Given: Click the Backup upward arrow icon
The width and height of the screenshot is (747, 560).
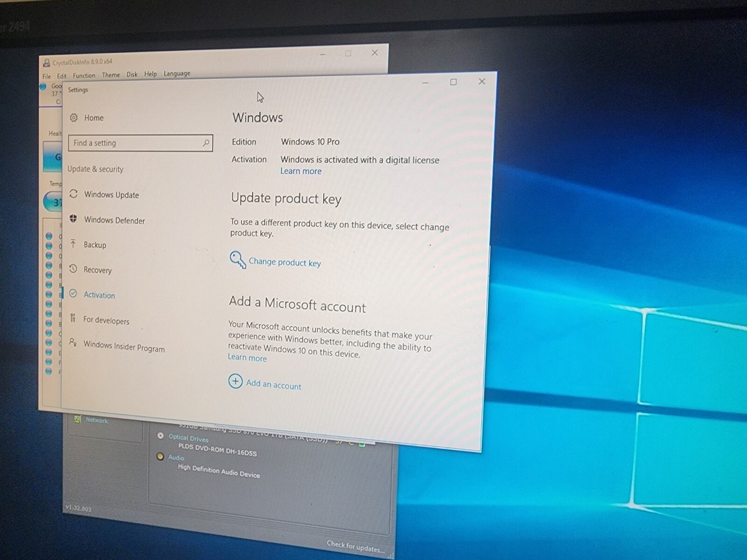Looking at the screenshot, I should tap(73, 245).
